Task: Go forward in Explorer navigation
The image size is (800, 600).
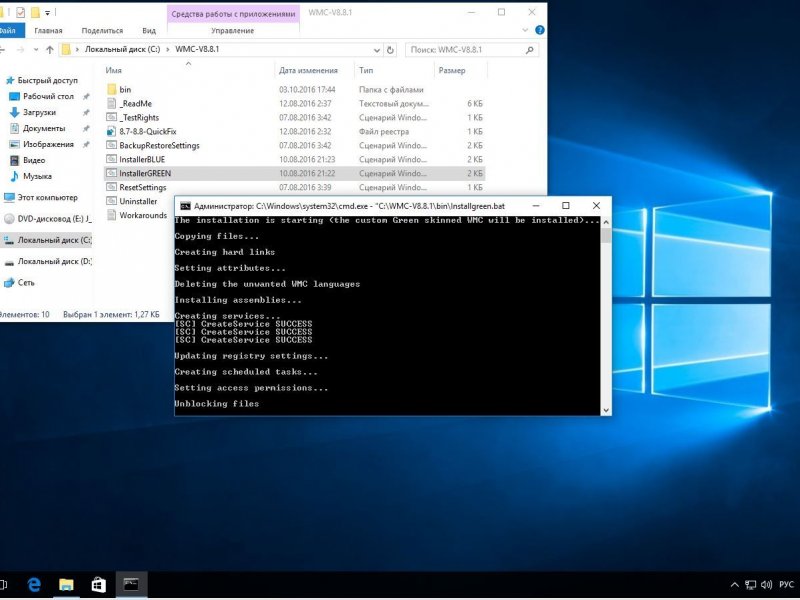Action: click(x=20, y=49)
